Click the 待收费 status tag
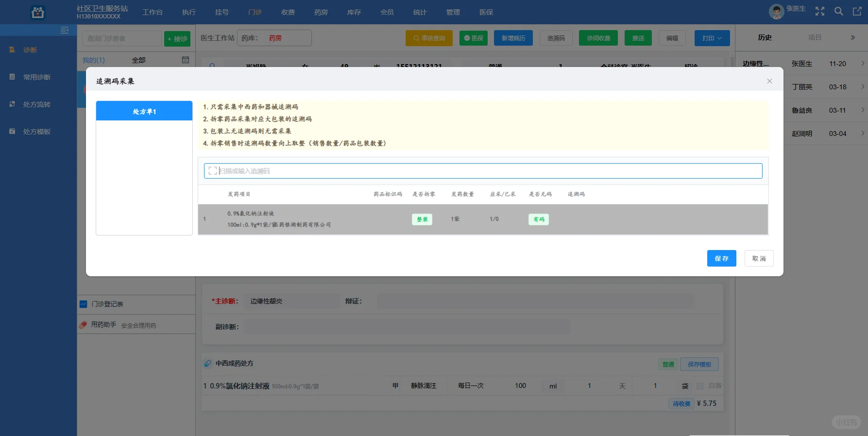868x436 pixels. [x=681, y=403]
